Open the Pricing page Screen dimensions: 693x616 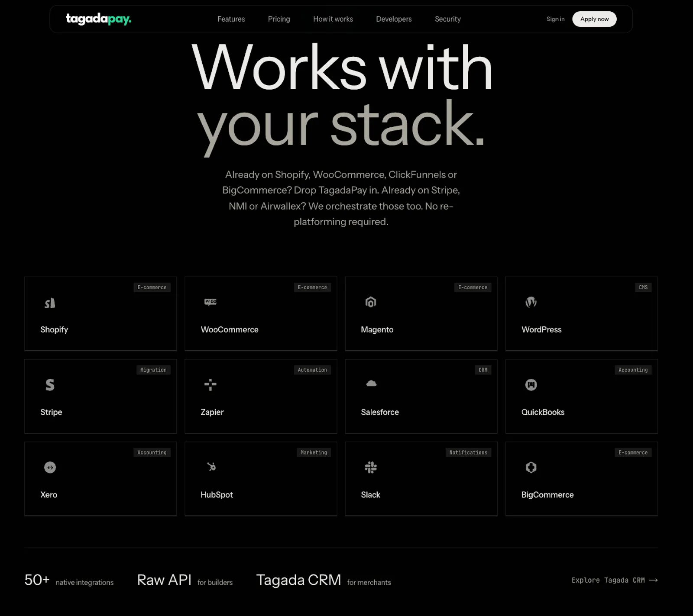[x=279, y=19]
